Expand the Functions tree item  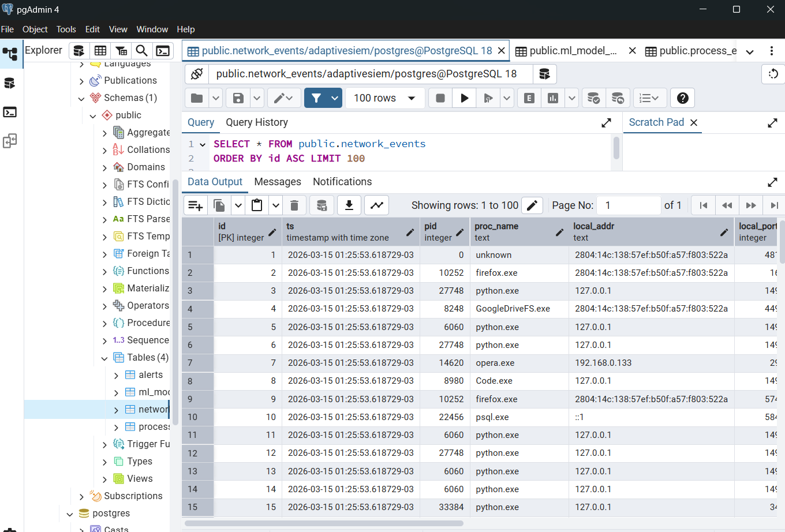(104, 271)
